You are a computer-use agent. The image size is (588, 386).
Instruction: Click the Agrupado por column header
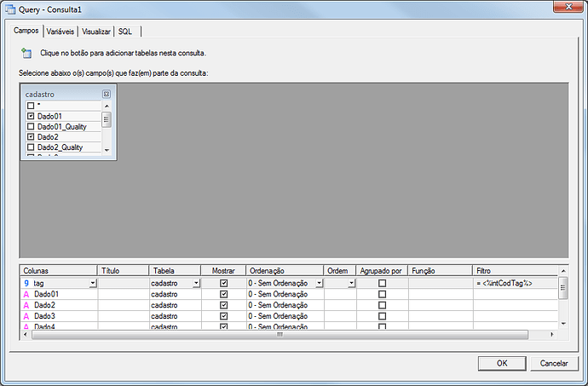[x=382, y=271]
